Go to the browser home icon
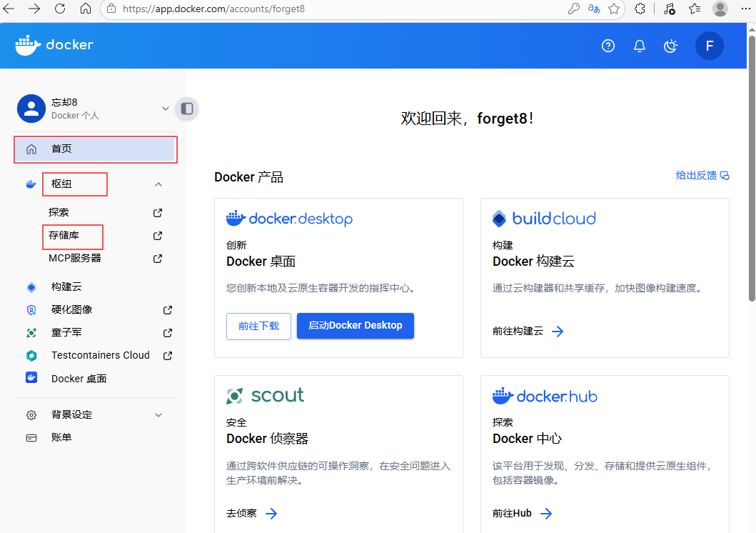This screenshot has width=756, height=533. (86, 9)
